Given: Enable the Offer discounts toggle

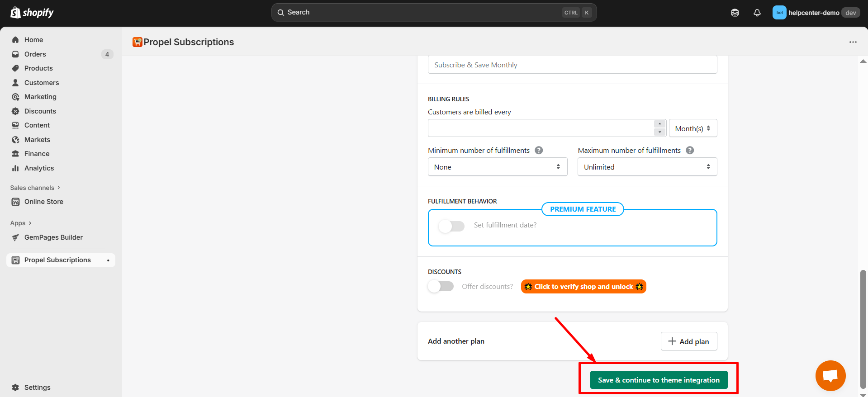Looking at the screenshot, I should [x=441, y=287].
